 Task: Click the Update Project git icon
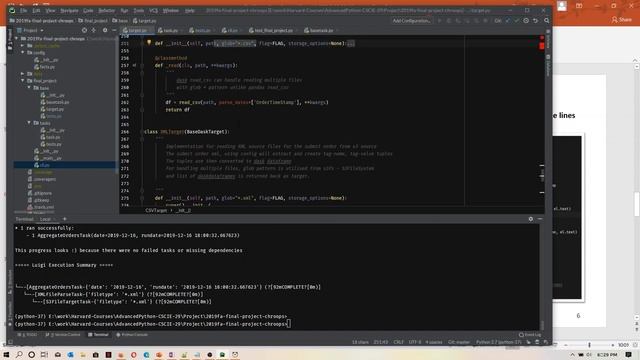coord(508,20)
